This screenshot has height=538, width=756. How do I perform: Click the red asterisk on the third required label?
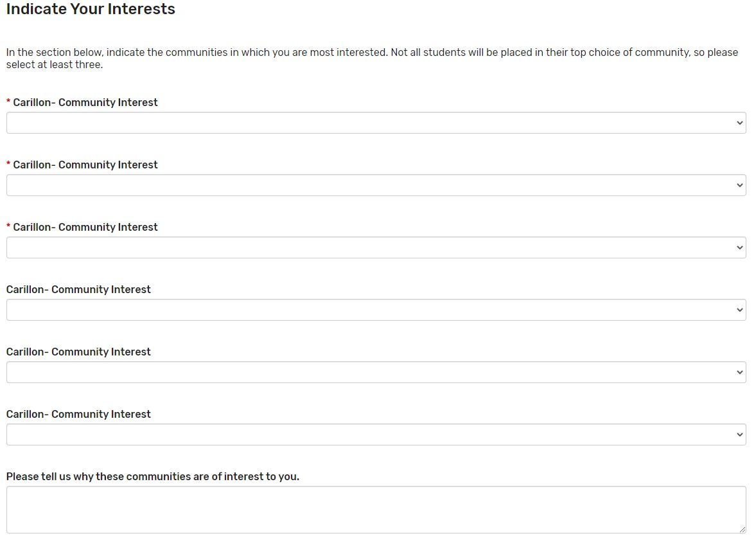(8, 226)
